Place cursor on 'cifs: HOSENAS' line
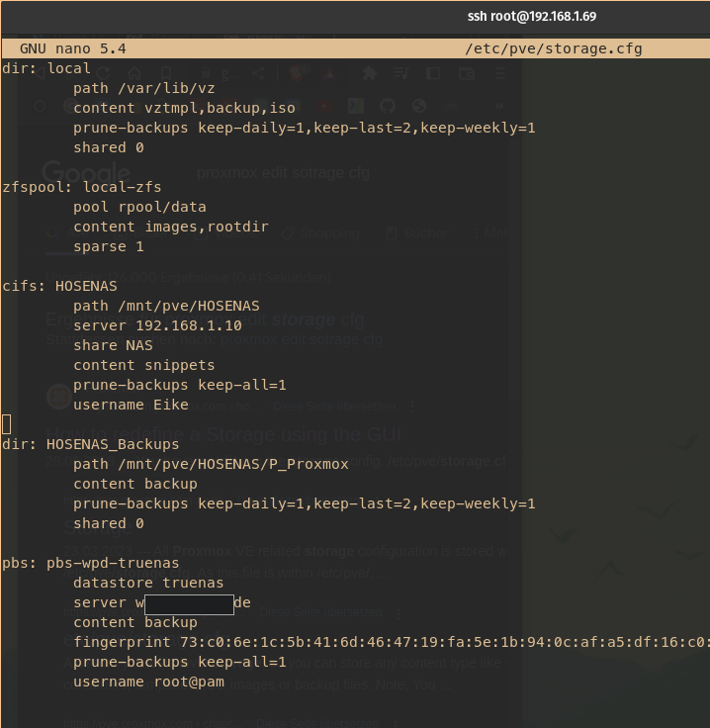This screenshot has width=710, height=728. pyautogui.click(x=59, y=286)
